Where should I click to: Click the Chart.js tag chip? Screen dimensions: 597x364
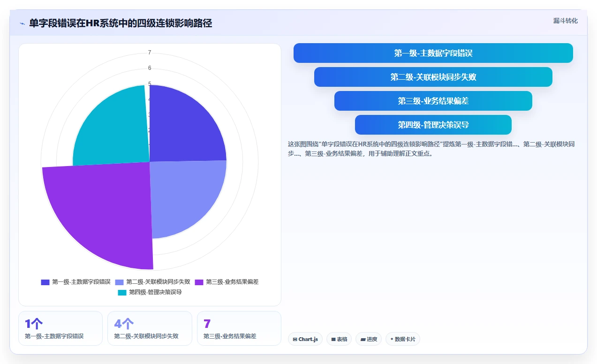[305, 339]
